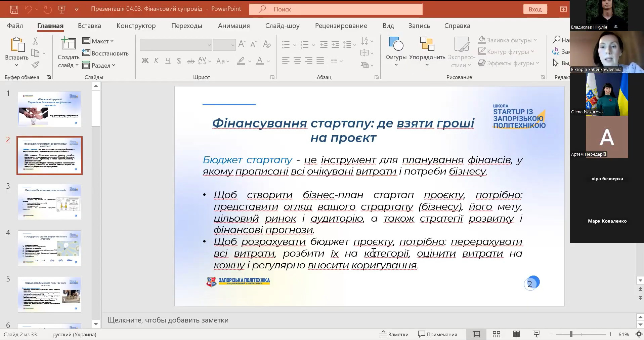Click the Arrange (Упорядочить) icon
This screenshot has height=340, width=644.
coord(427,44)
